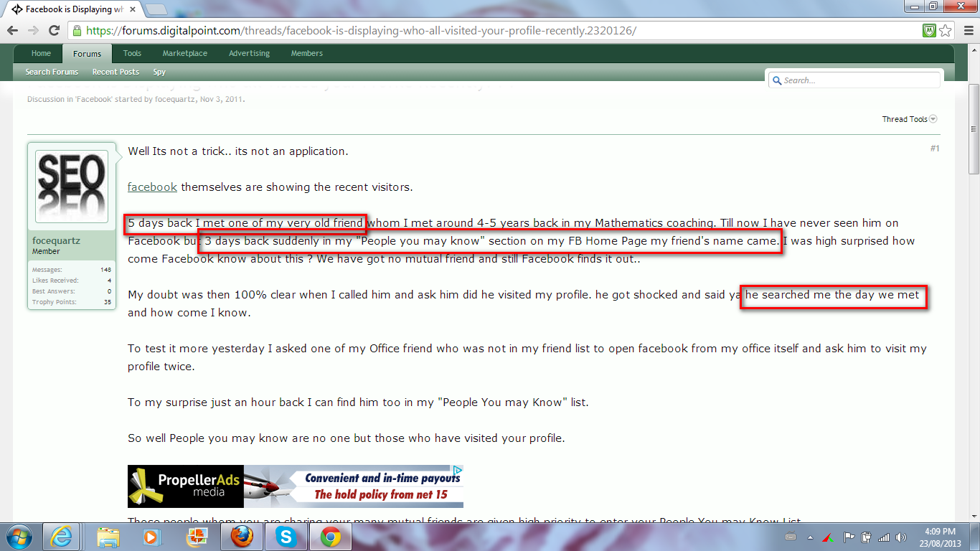Open the Spy link

tap(159, 72)
